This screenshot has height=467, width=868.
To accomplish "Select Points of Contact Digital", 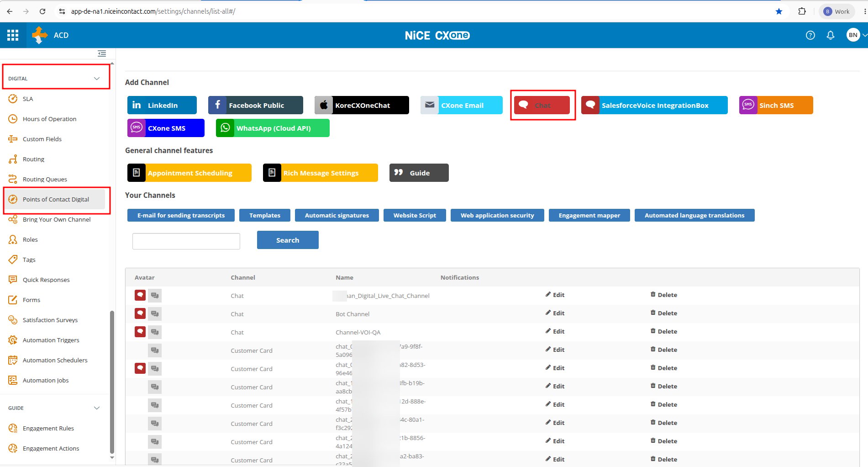I will (x=55, y=199).
